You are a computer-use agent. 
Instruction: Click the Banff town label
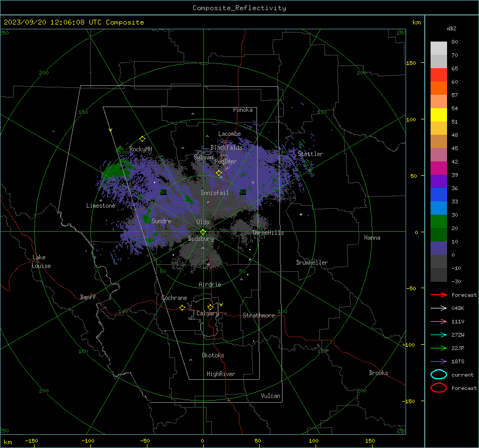(x=88, y=297)
